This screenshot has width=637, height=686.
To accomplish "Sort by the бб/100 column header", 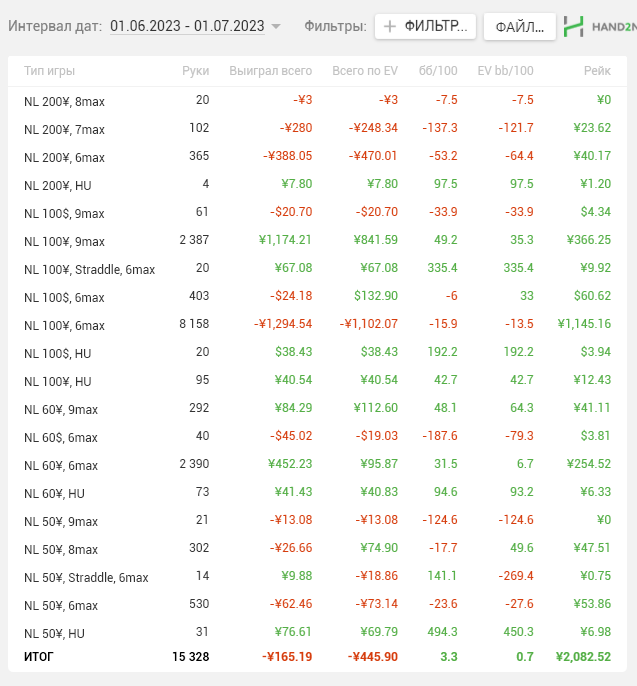I will click(x=439, y=71).
